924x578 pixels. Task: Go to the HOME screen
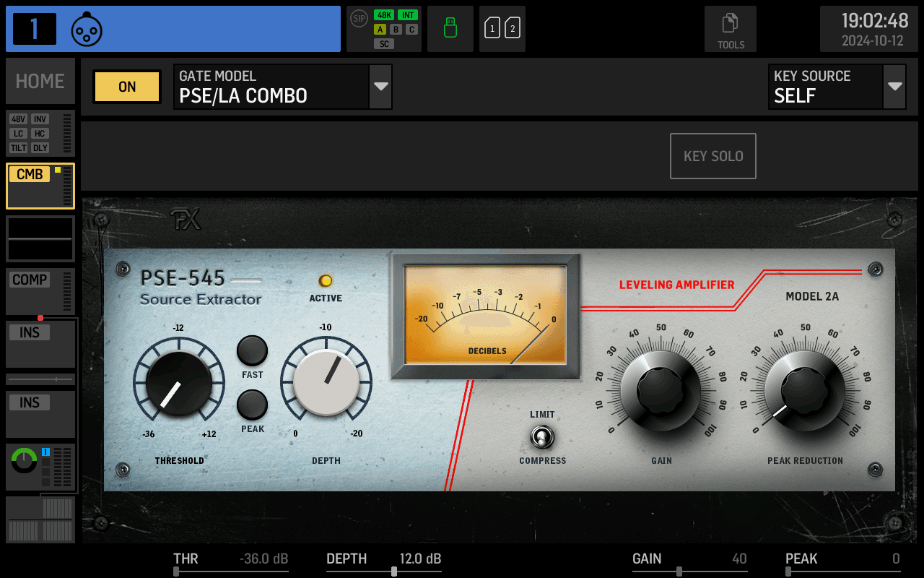40,81
